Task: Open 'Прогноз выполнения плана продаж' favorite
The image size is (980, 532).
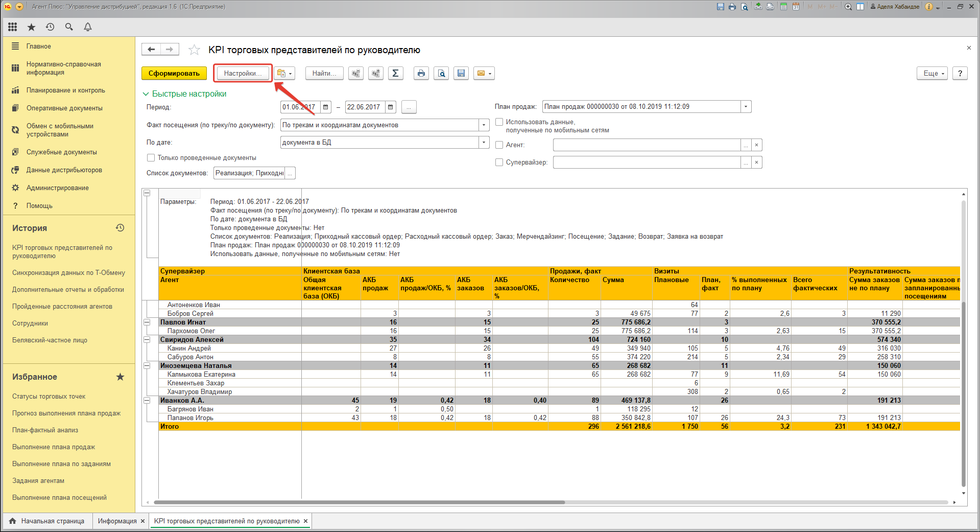Action: [x=66, y=413]
